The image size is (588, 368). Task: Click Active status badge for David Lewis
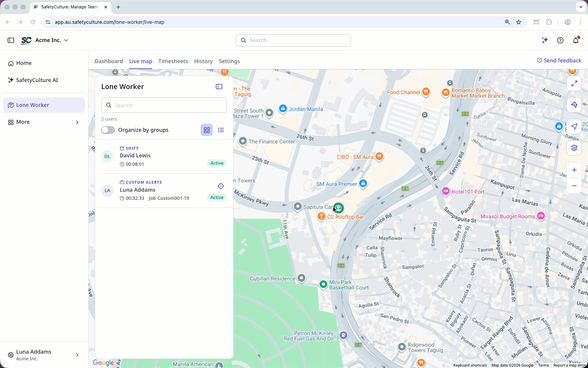[x=217, y=163]
